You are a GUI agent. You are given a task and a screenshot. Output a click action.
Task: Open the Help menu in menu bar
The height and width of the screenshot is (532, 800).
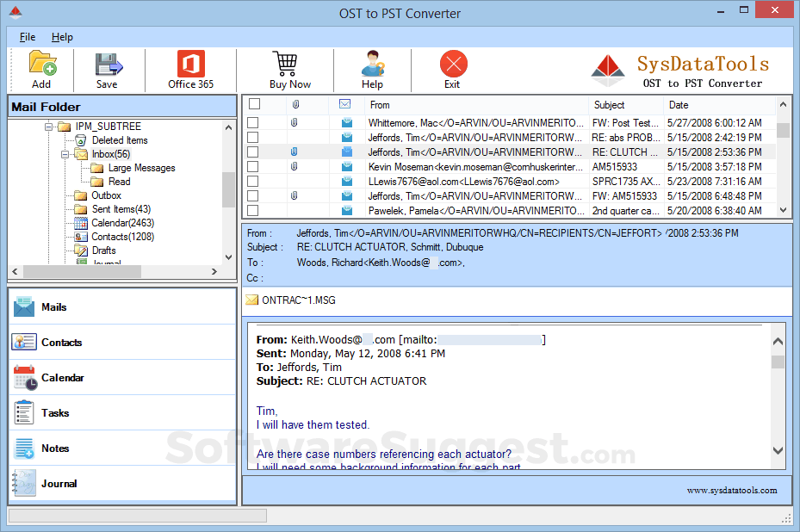pos(62,37)
